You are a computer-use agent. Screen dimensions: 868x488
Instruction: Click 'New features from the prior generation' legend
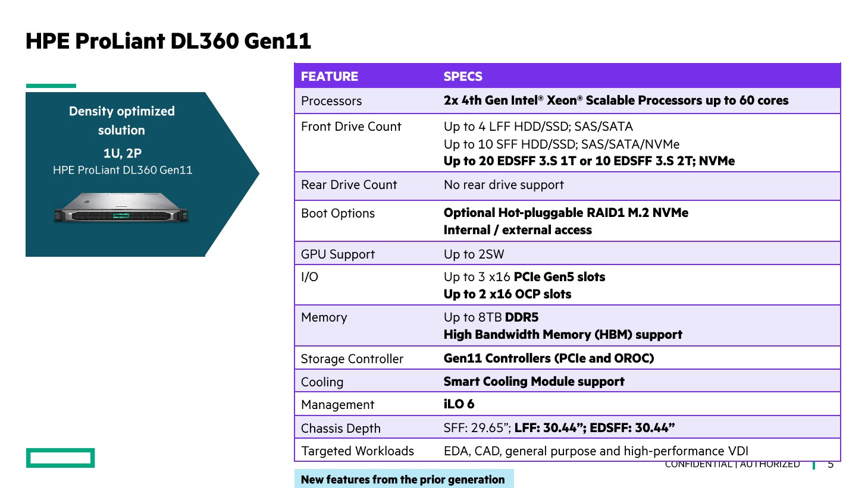coord(404,479)
